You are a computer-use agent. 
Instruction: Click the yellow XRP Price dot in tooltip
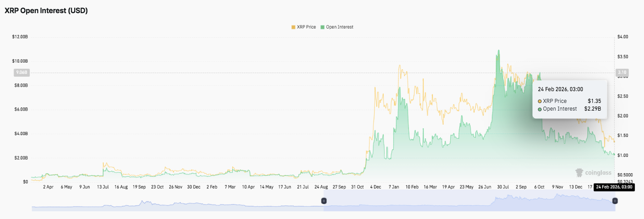540,101
